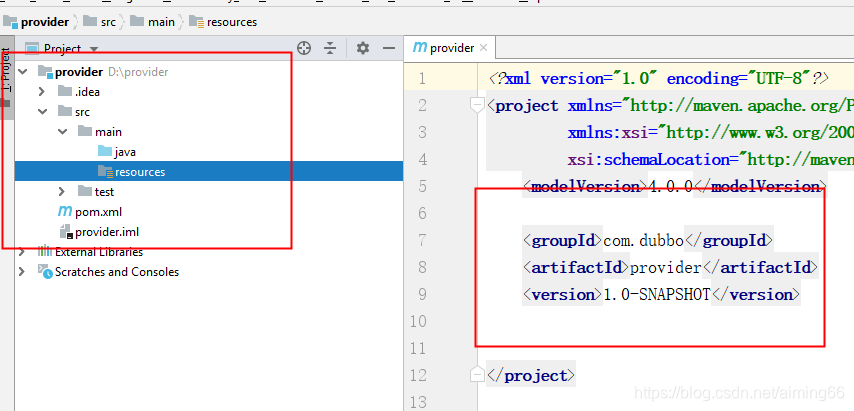Click the xsi:schemaLocation attribute line
This screenshot has height=411, width=854.
pos(710,160)
